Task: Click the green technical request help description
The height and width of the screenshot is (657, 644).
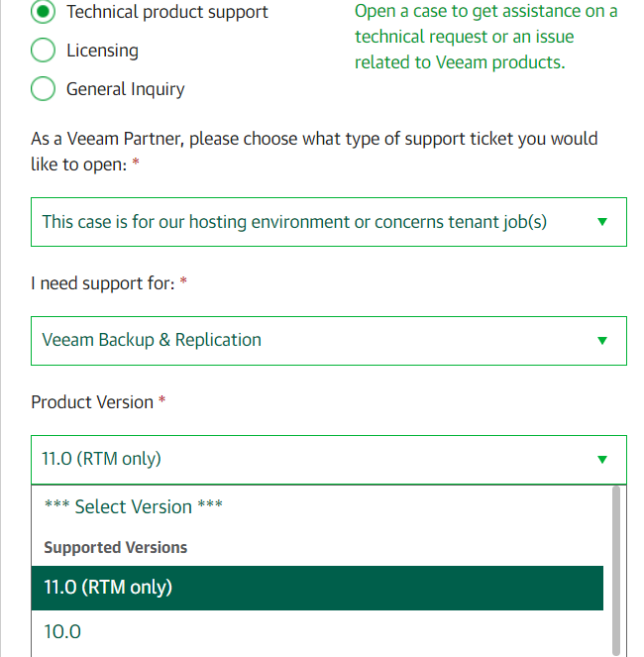Action: coord(486,37)
